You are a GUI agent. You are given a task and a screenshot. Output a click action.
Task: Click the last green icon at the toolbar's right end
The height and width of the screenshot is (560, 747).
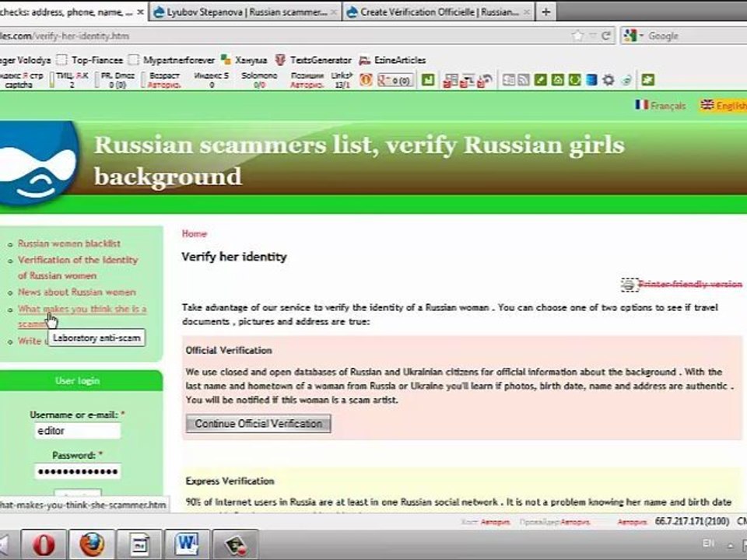coord(647,79)
